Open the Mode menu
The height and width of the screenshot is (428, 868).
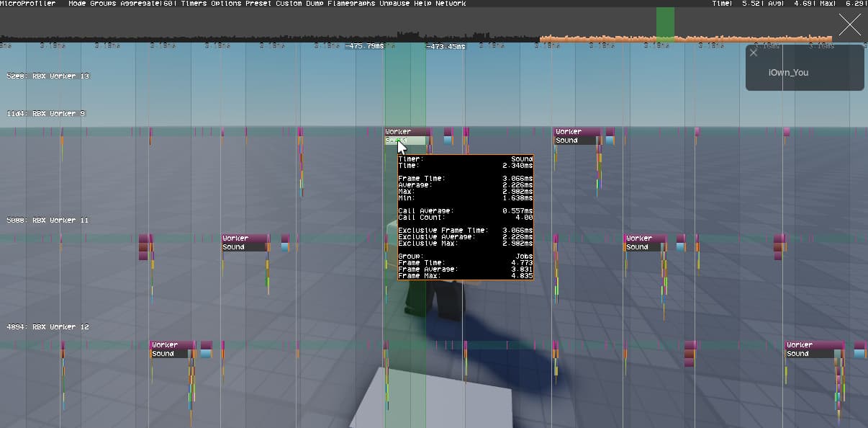click(x=77, y=4)
